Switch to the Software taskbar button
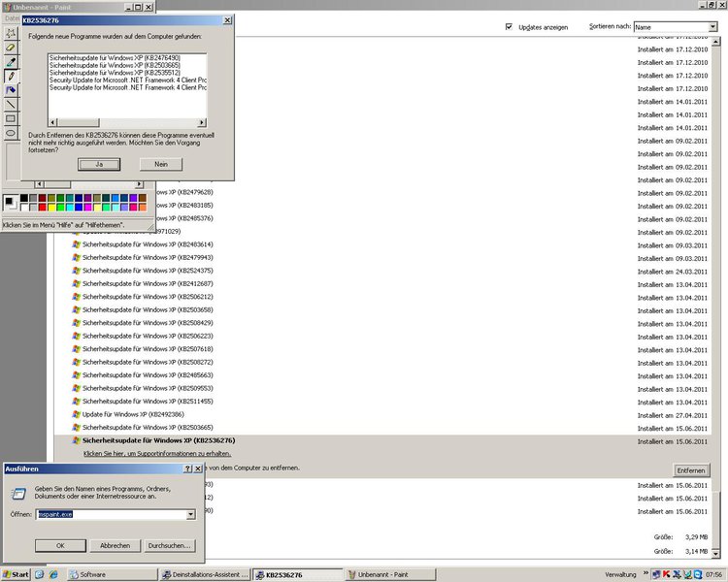This screenshot has height=582, width=728. coord(112,574)
